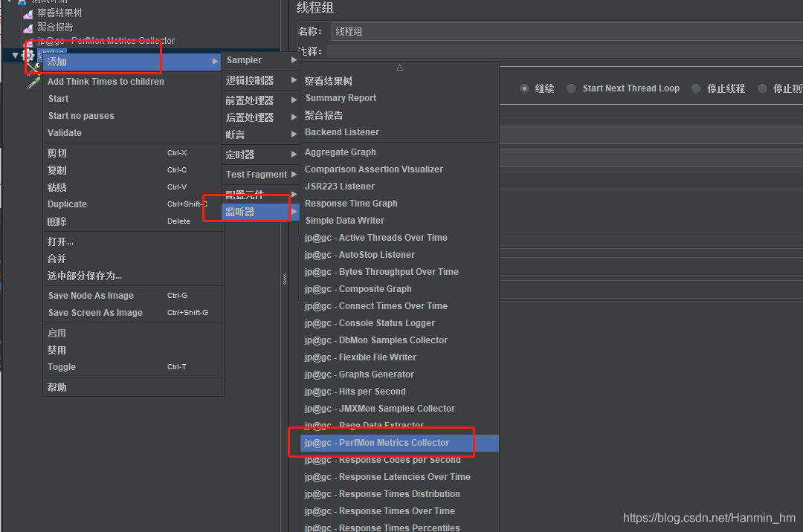The height and width of the screenshot is (532, 803).
Task: Add JSR223 Listener
Action: tap(399, 186)
